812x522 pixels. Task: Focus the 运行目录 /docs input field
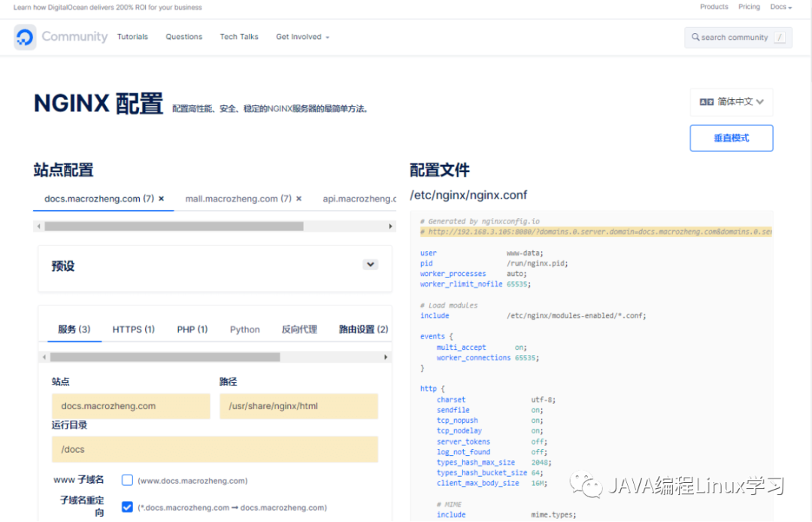215,449
